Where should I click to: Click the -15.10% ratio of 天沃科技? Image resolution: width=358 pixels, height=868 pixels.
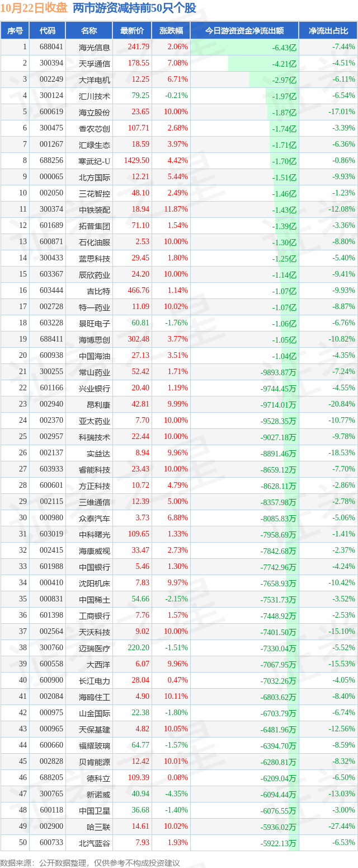343,632
